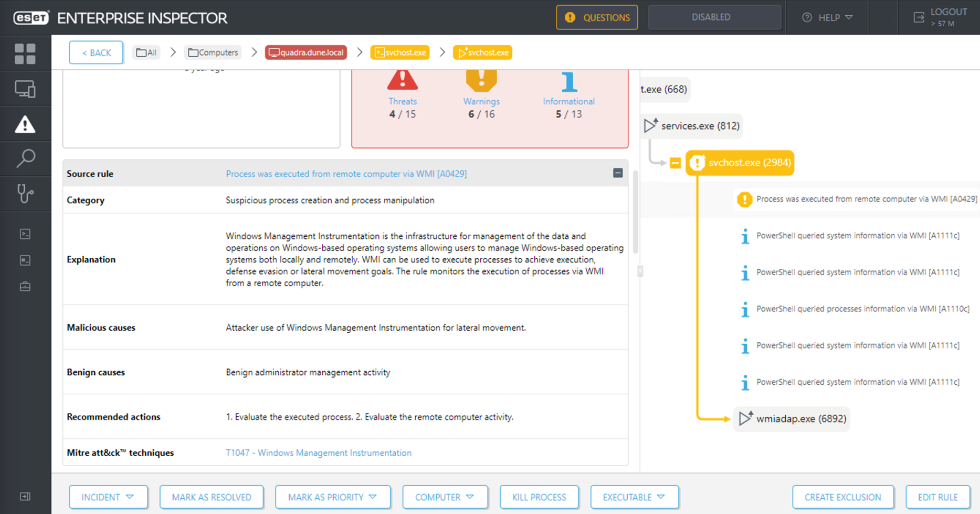Screen dimensions: 980x514
Task: Click warning icon beside WMI [A0429] alert
Action: pos(744,200)
